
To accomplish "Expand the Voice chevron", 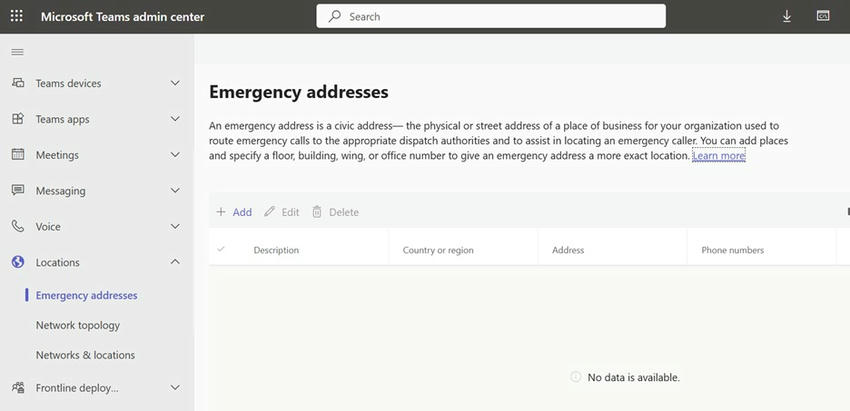I will point(175,226).
